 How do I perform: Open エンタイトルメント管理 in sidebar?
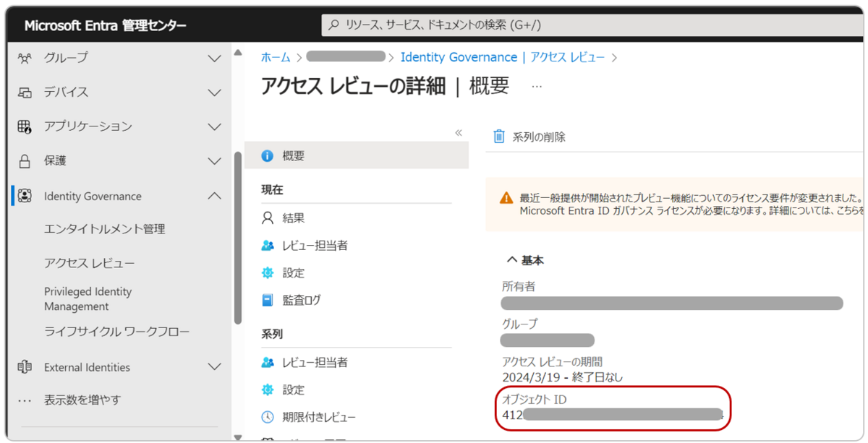pos(105,229)
